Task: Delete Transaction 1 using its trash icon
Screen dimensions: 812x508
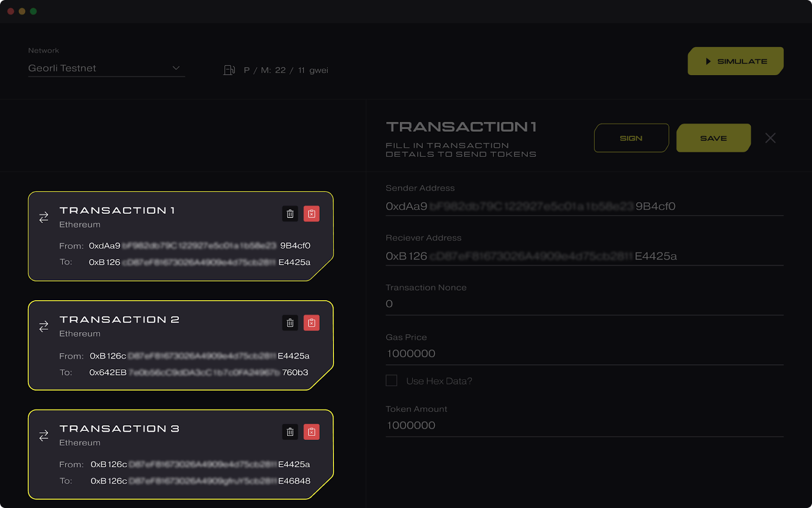Action: 290,214
